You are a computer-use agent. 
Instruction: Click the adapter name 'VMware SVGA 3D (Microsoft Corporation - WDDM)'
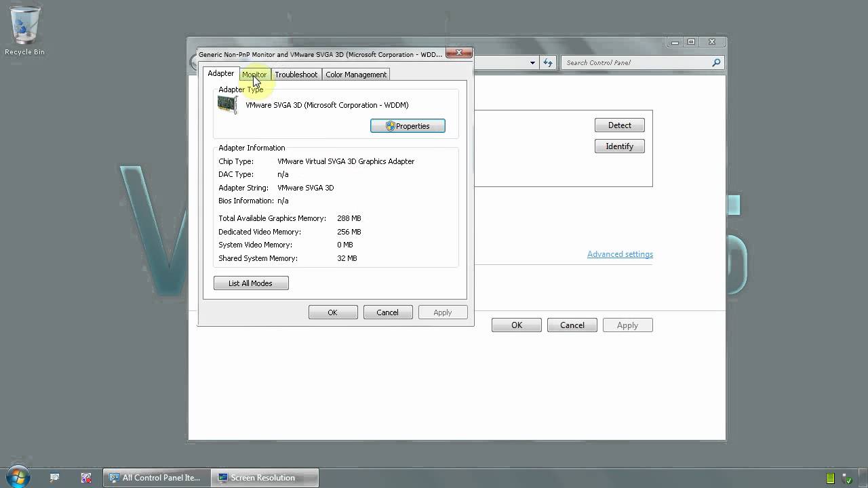coord(327,105)
